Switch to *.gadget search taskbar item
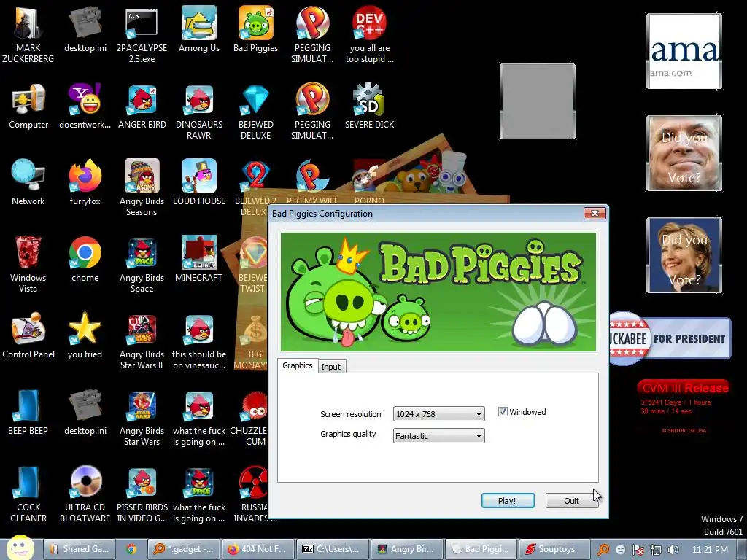This screenshot has height=560, width=747. point(184,549)
